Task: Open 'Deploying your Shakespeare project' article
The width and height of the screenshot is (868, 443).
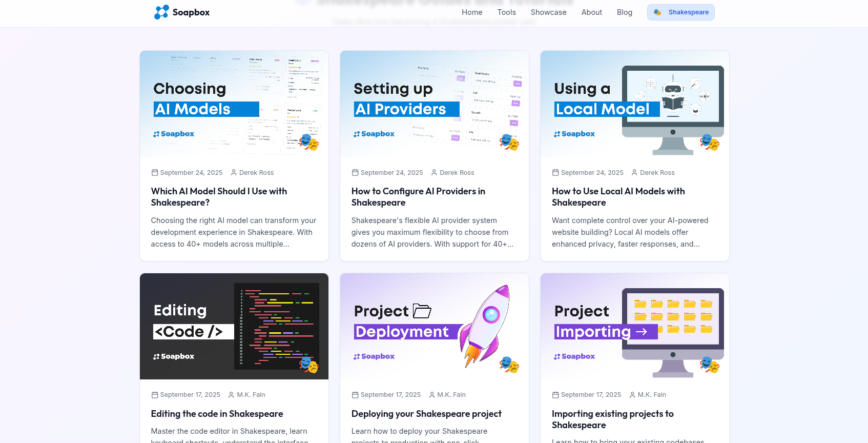Action: 426,414
